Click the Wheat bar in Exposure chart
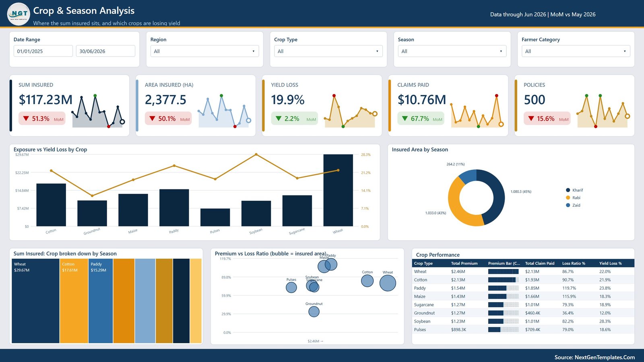This screenshot has height=362, width=644. click(x=338, y=190)
